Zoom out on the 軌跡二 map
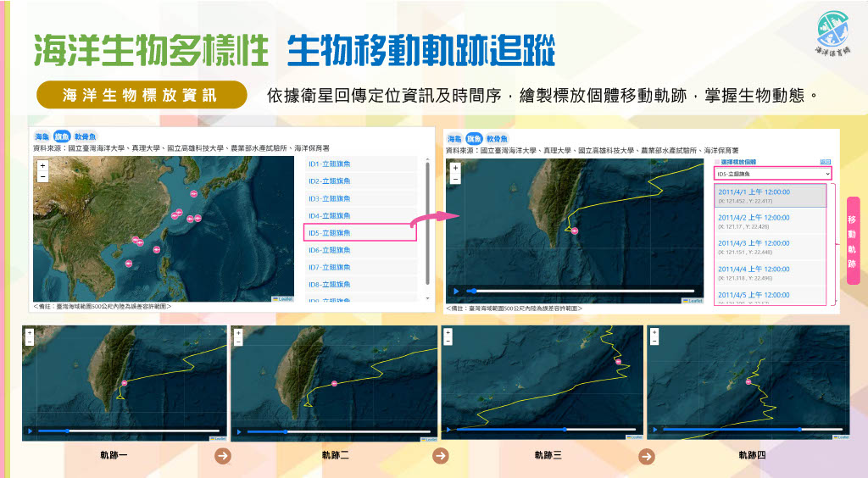 coord(238,342)
